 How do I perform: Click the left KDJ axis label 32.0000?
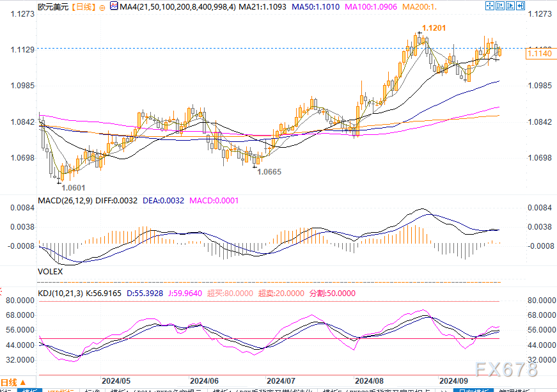[20, 360]
